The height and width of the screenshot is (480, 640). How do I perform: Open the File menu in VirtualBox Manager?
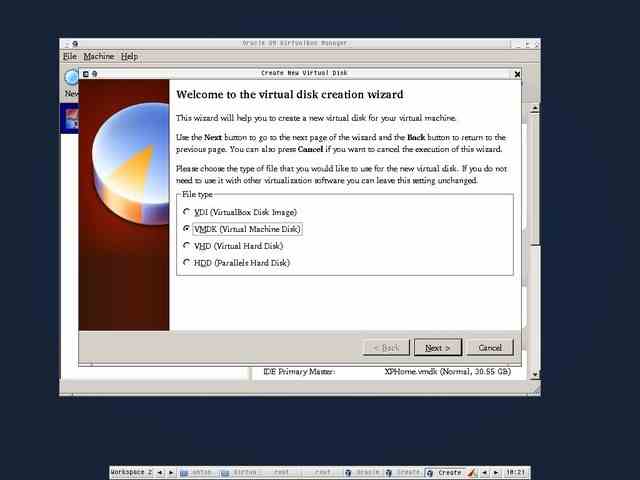[70, 56]
